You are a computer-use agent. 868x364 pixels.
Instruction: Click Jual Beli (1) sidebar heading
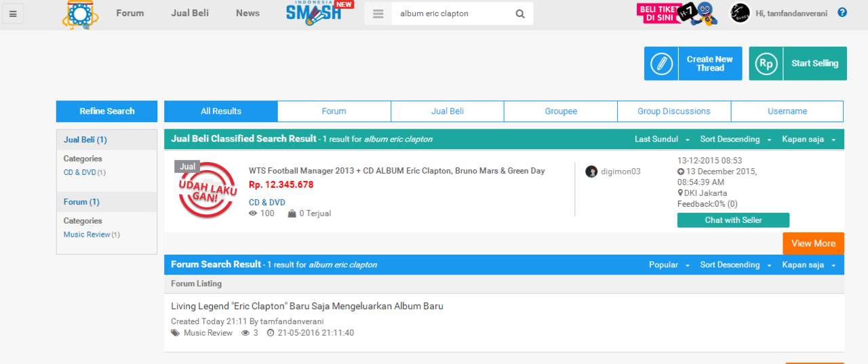85,140
